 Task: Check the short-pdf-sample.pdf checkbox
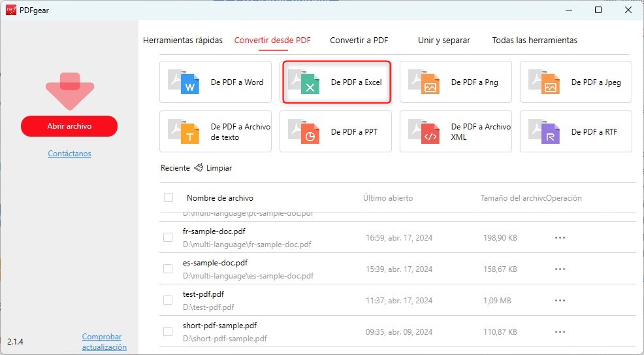[x=168, y=331]
